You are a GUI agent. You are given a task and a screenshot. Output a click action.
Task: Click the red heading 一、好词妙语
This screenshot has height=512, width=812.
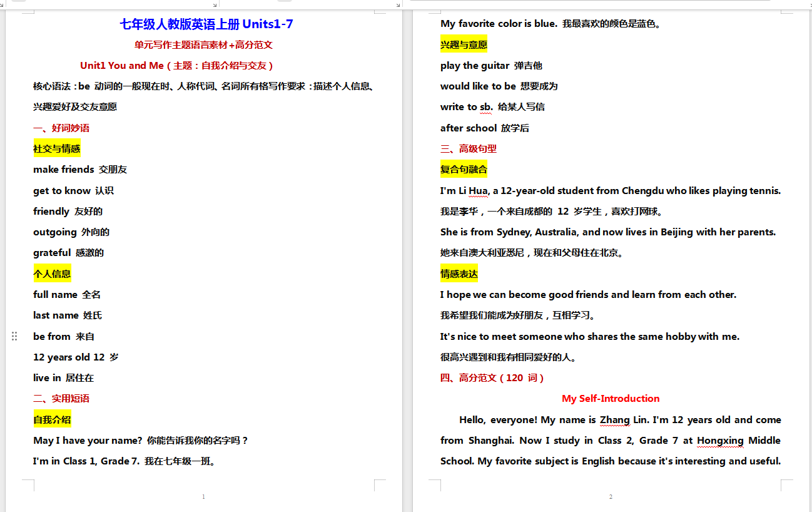point(61,128)
